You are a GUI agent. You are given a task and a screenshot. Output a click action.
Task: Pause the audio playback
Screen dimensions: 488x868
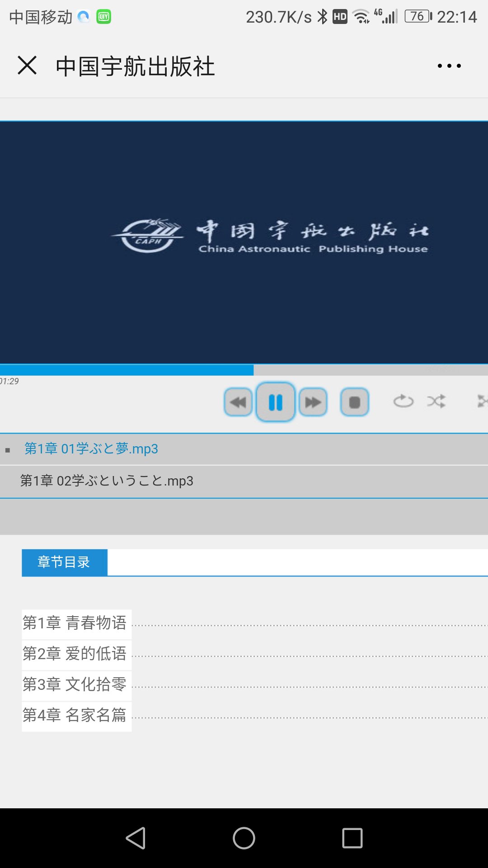(275, 402)
